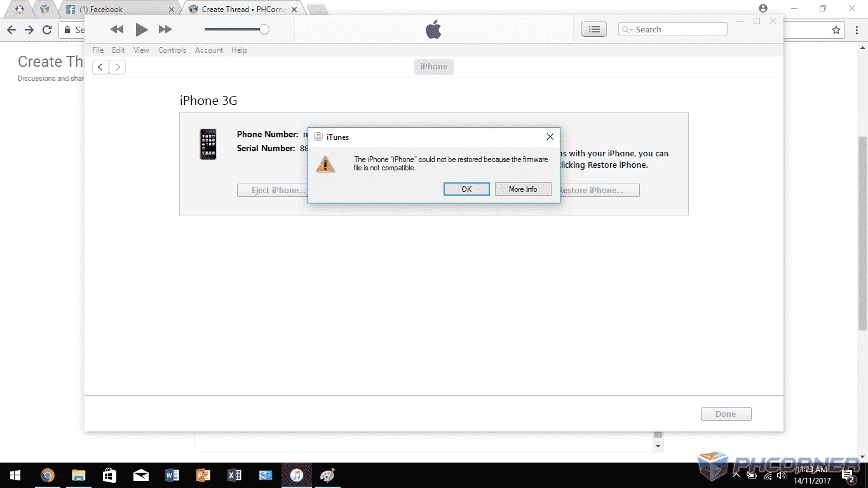Switch to iTunes on the taskbar
The height and width of the screenshot is (488, 868).
[296, 475]
